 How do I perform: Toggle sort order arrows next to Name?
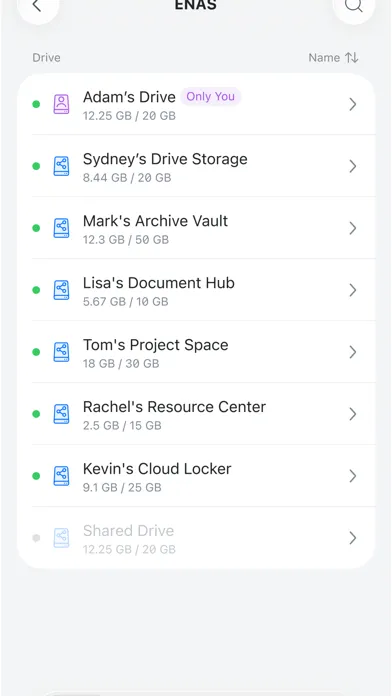point(352,58)
